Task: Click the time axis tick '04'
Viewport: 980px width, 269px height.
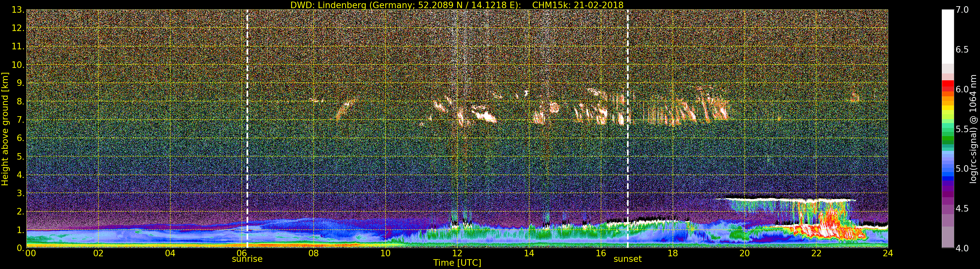Action: click(x=170, y=253)
